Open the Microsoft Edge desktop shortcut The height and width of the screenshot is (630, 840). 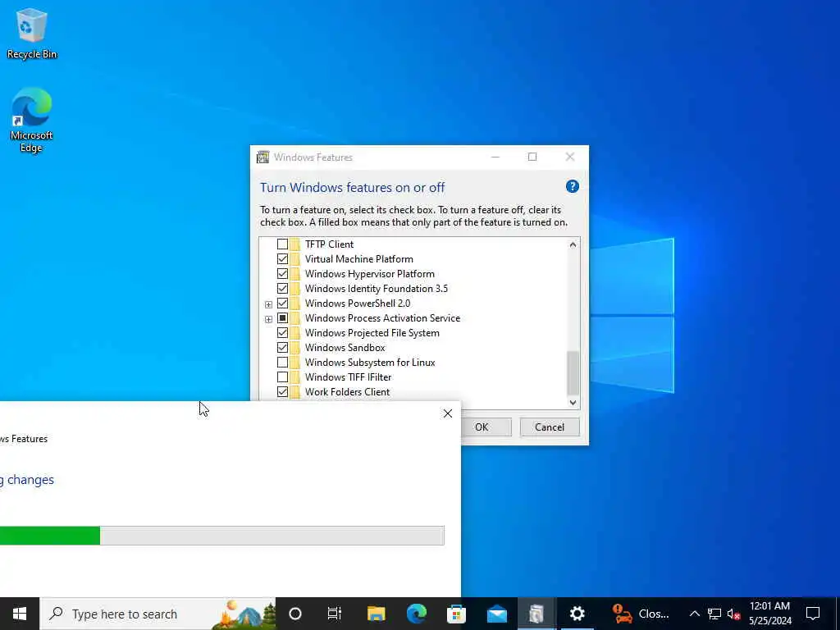[32, 120]
